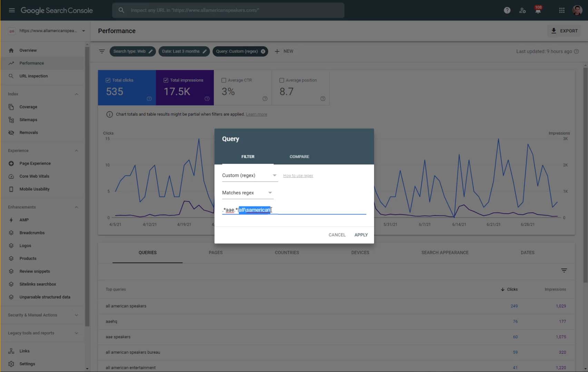Click APPLY in Query dialog
This screenshot has height=372, width=588.
[361, 235]
